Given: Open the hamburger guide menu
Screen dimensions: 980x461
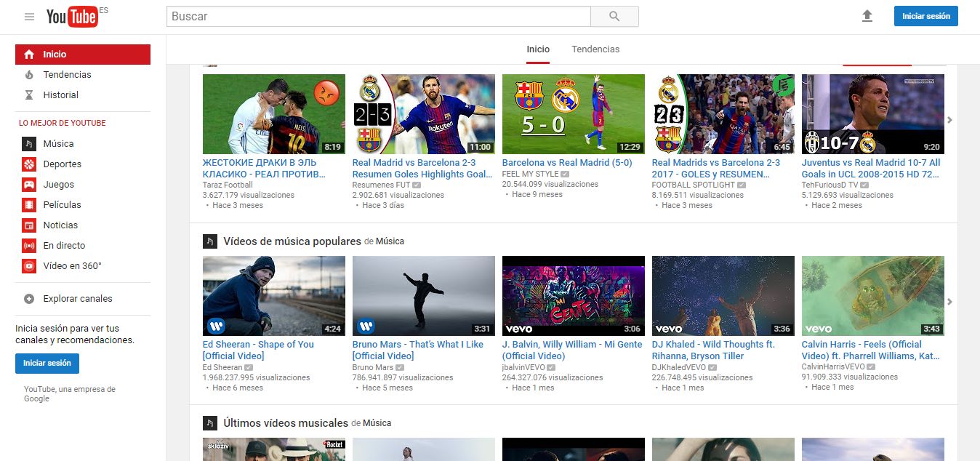Looking at the screenshot, I should (x=29, y=17).
